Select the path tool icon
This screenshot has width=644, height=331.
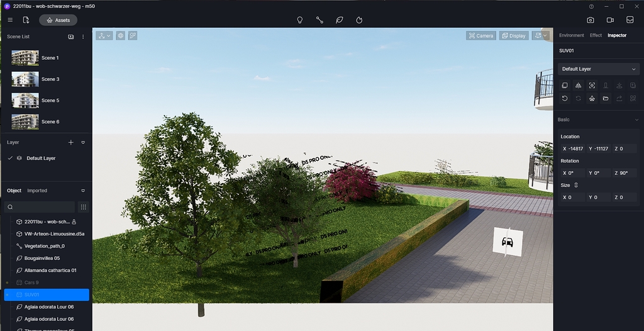pyautogui.click(x=319, y=20)
